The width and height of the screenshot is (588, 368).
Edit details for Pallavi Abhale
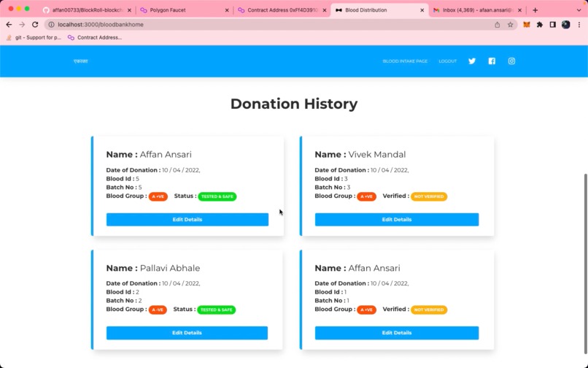pos(187,333)
